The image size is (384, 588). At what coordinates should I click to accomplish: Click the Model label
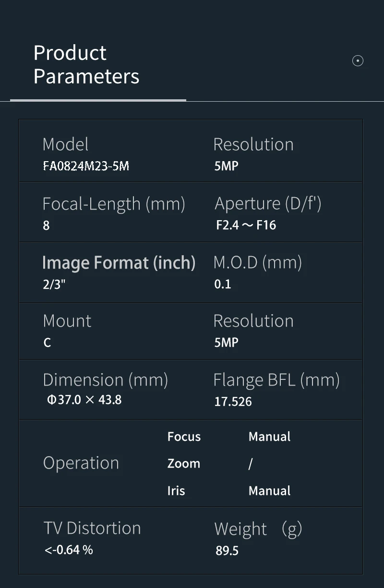pyautogui.click(x=65, y=144)
